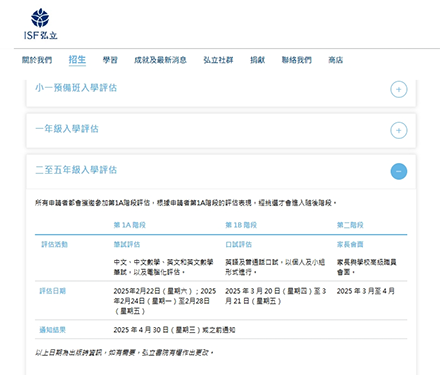Open the 成就及最新消息 menu
This screenshot has height=375, width=440.
tap(160, 60)
